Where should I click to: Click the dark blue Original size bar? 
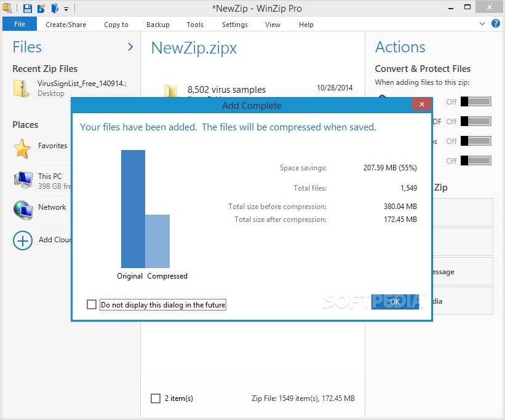[133, 209]
